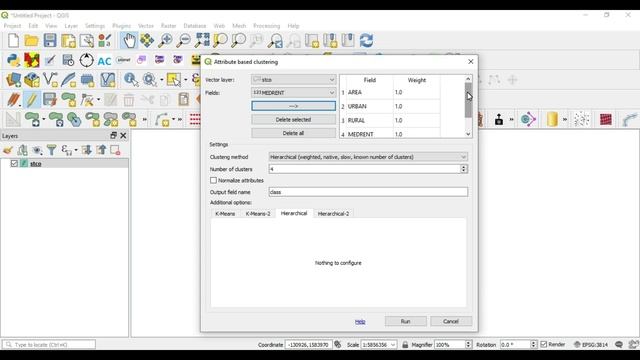Click the Zoom Full extent icon

(202, 40)
